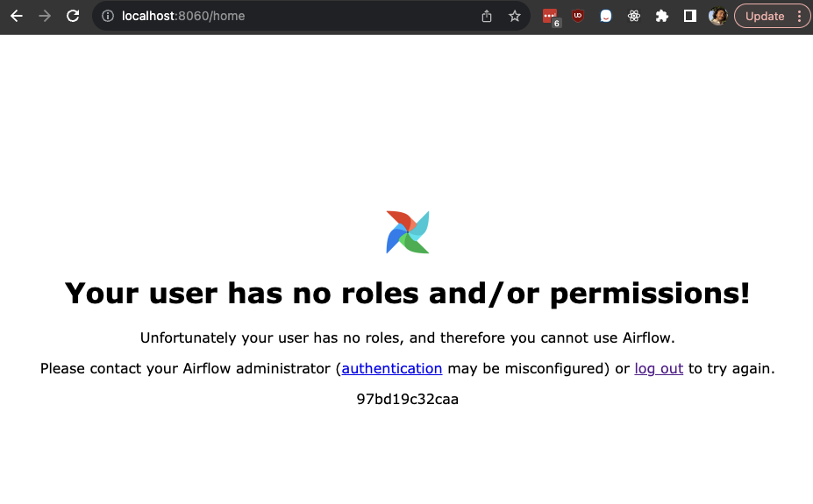Viewport: 813px width, 504px height.
Task: Click the browser forward arrow
Action: (45, 16)
